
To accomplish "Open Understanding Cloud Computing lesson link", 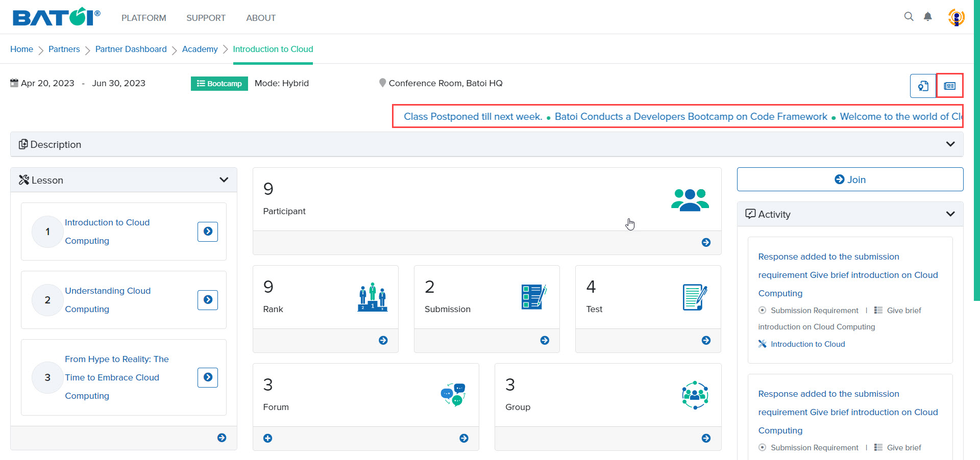I will (x=108, y=300).
